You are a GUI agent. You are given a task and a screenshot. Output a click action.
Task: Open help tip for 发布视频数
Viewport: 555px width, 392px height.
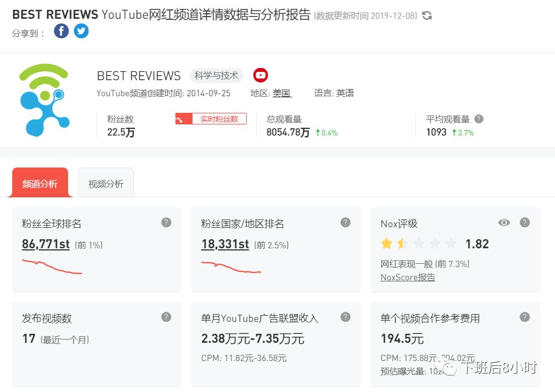(165, 317)
